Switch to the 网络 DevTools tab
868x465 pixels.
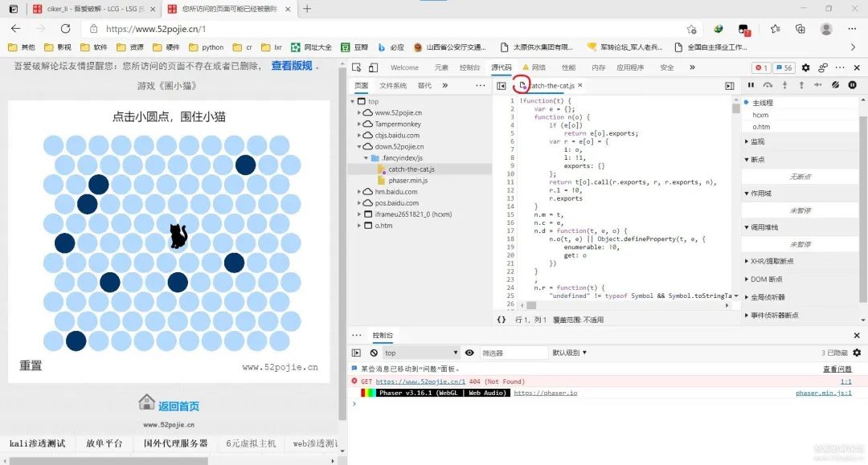[534, 68]
